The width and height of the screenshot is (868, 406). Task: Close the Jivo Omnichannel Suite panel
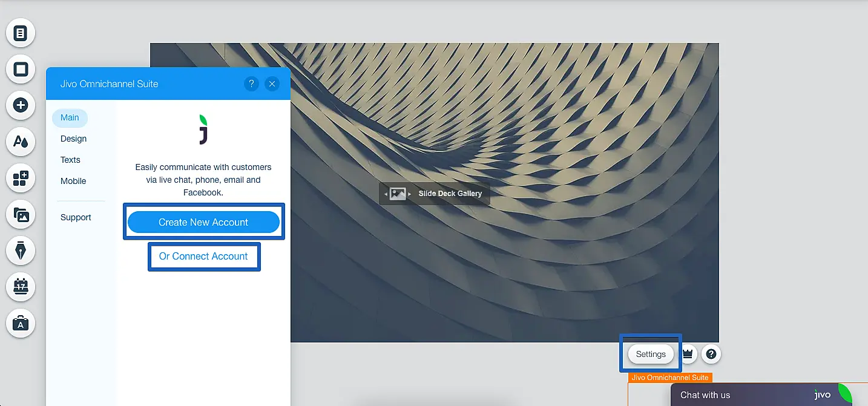point(272,84)
